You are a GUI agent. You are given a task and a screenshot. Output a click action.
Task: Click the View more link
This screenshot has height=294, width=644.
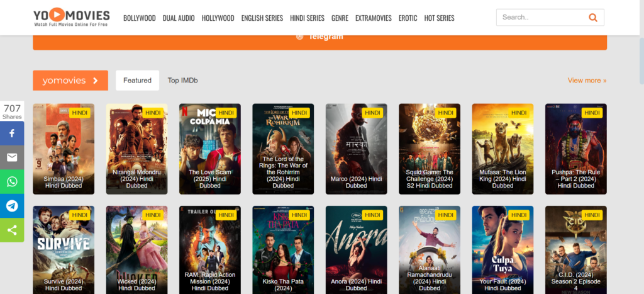(x=587, y=80)
